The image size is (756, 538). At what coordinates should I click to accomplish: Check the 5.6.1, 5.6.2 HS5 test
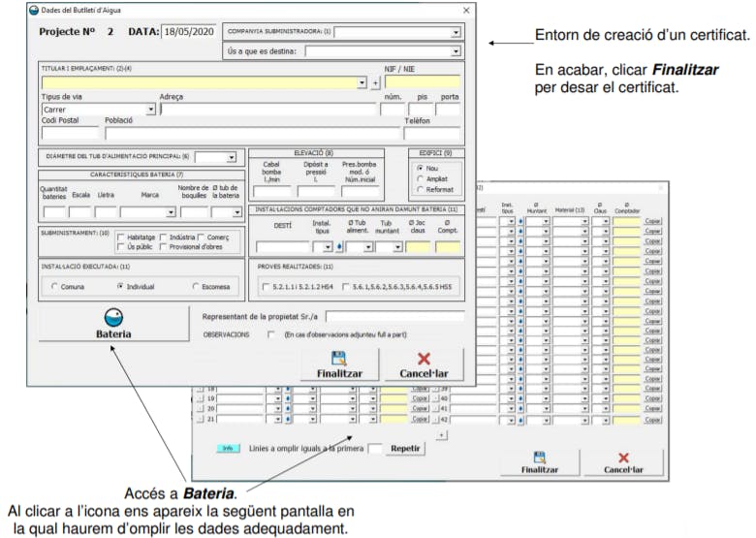pos(346,287)
